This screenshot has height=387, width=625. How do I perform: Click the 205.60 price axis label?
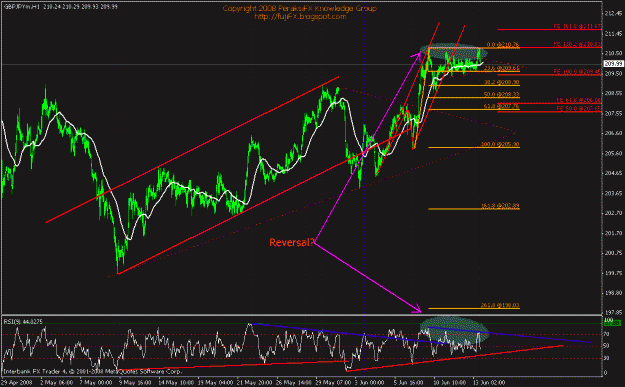[613, 153]
